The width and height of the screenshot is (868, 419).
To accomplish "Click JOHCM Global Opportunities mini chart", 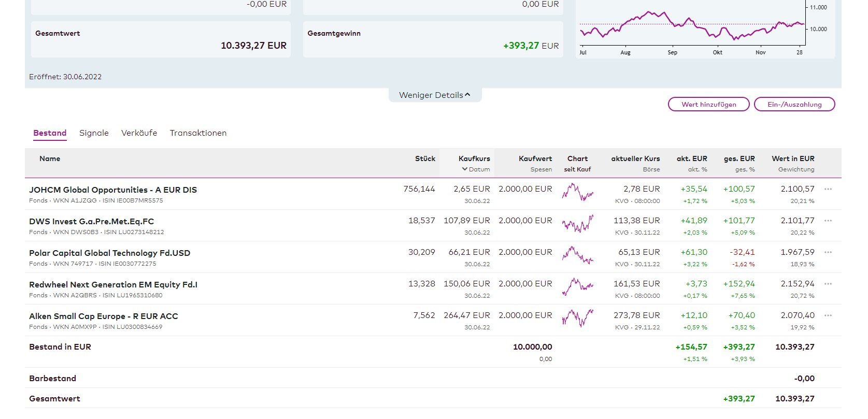I will (577, 192).
